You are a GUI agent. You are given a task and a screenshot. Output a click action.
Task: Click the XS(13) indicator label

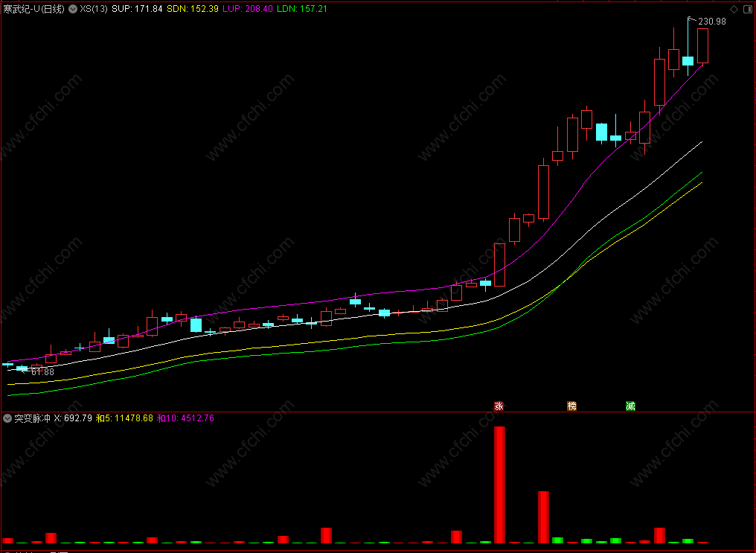pyautogui.click(x=94, y=9)
